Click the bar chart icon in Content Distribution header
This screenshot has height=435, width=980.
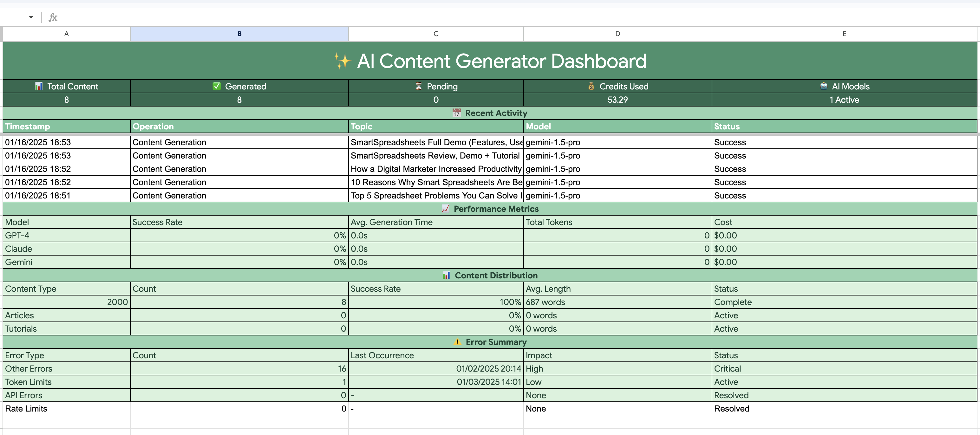pos(447,275)
